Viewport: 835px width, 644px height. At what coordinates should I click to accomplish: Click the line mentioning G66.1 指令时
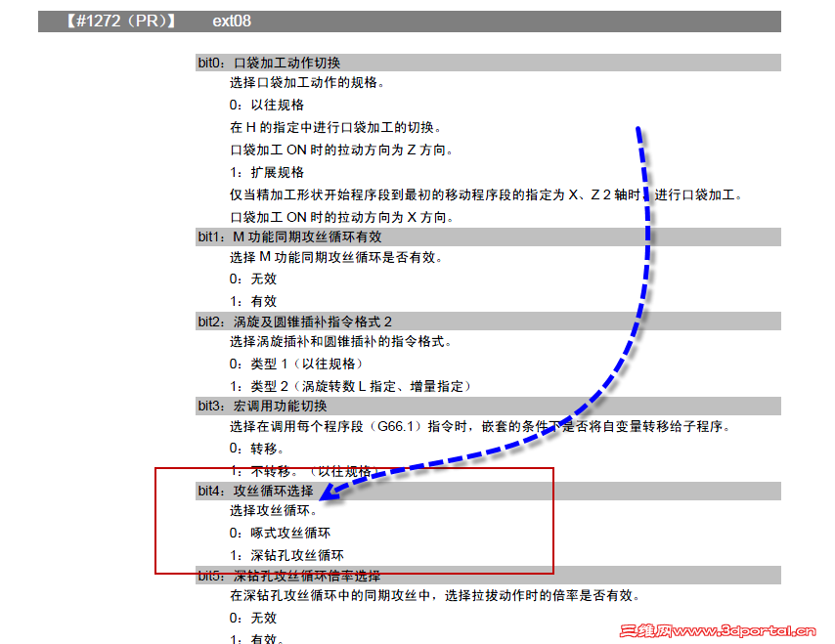[480, 426]
